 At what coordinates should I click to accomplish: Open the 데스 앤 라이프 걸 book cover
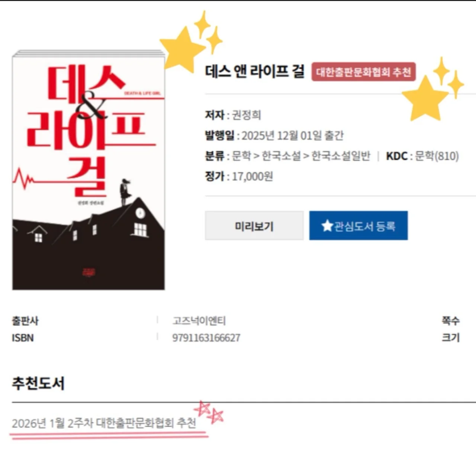point(89,170)
